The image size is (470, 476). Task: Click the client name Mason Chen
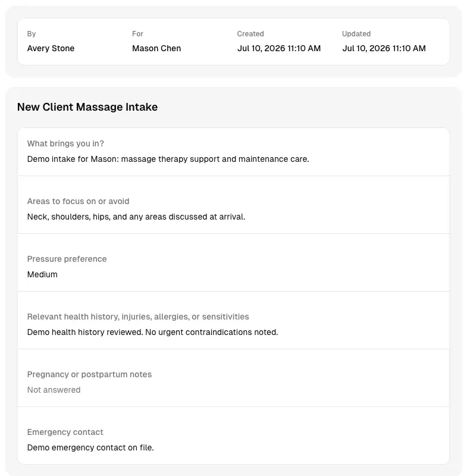coord(156,48)
